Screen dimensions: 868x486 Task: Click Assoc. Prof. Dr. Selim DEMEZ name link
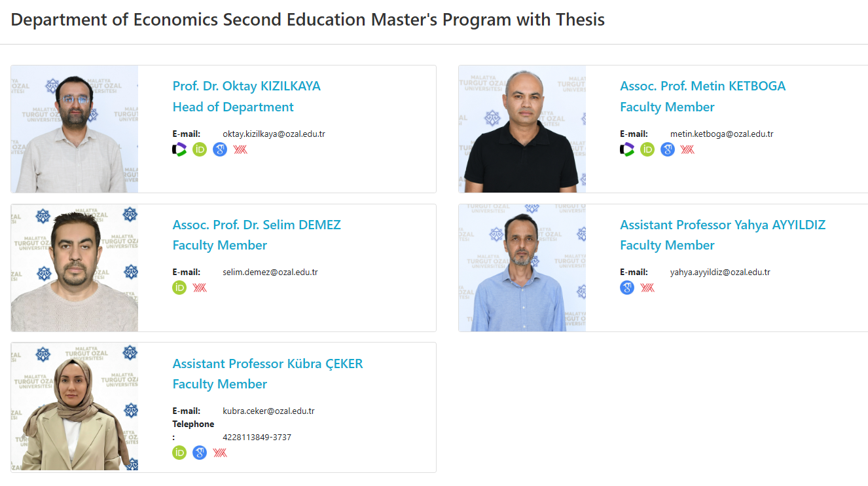[257, 225]
